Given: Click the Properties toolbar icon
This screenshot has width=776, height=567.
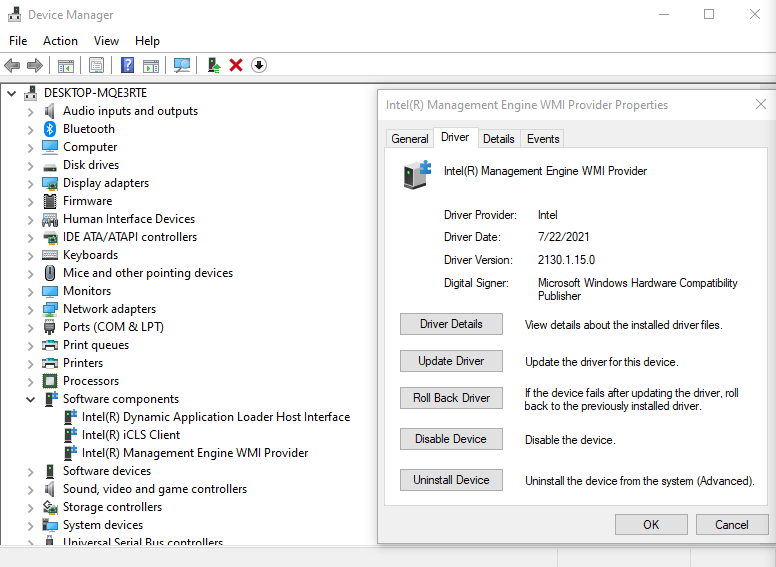Looking at the screenshot, I should pyautogui.click(x=97, y=65).
